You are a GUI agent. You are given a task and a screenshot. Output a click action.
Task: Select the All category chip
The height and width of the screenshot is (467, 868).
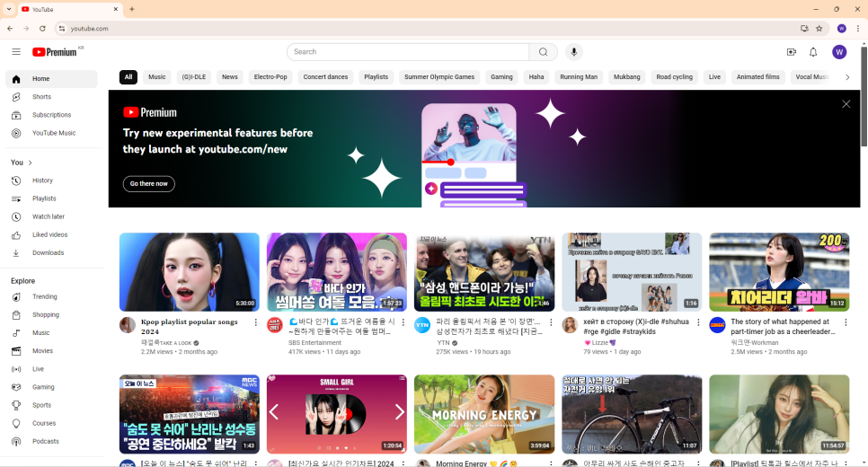click(128, 77)
